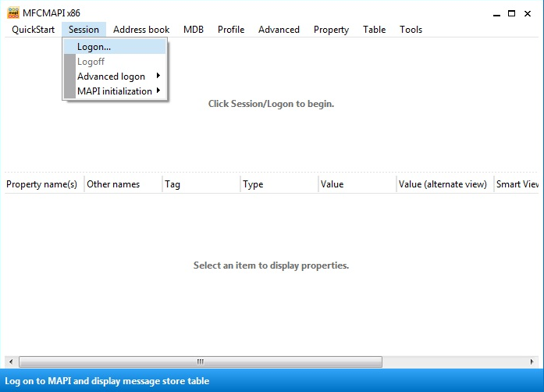Click the Smart View column header
Viewport: 544px width, 392px height.
click(x=517, y=184)
